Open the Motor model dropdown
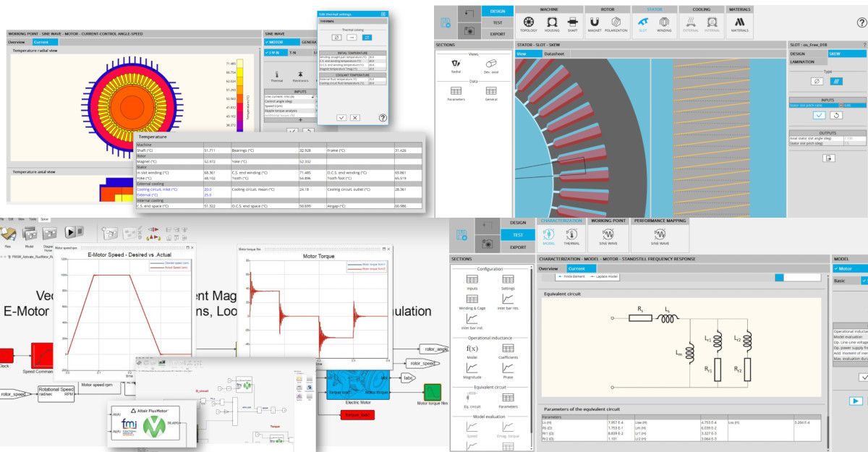The width and height of the screenshot is (868, 452). [x=849, y=269]
